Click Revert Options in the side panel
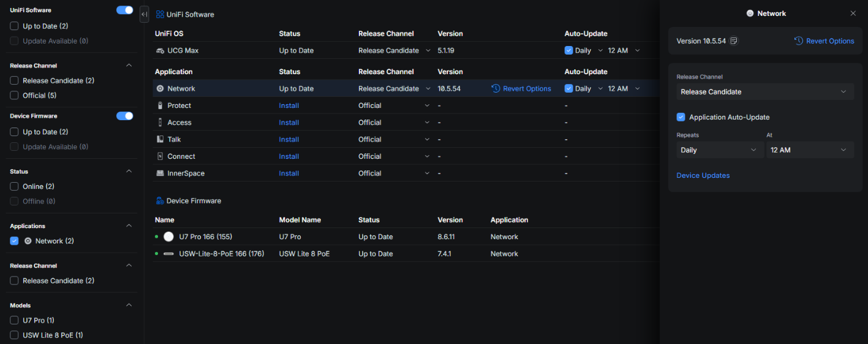The width and height of the screenshot is (868, 344). coord(824,41)
